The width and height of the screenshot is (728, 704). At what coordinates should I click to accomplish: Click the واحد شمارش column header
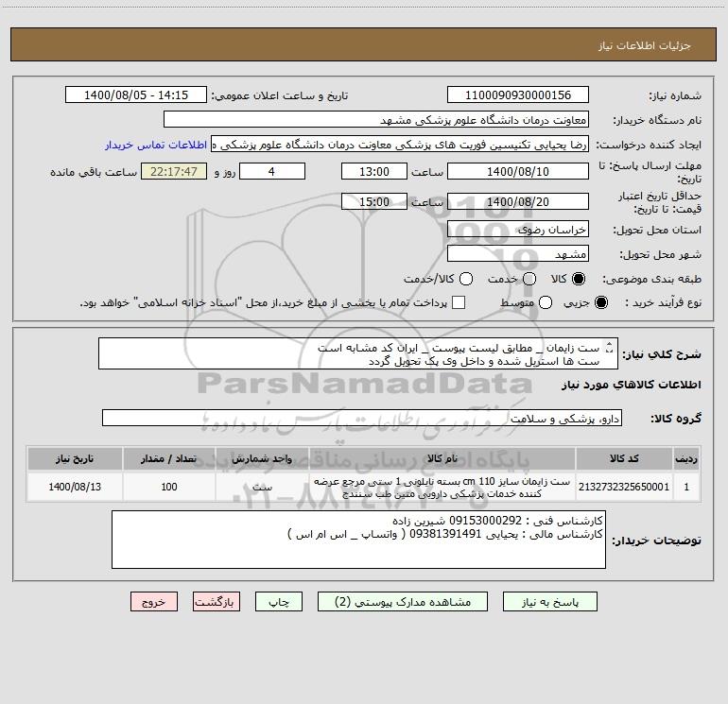pos(262,458)
